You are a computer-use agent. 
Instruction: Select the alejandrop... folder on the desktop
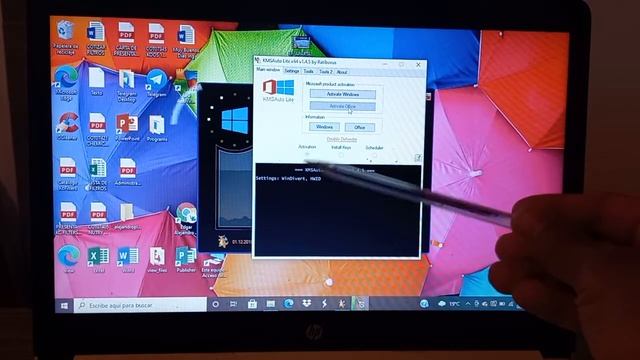127,216
